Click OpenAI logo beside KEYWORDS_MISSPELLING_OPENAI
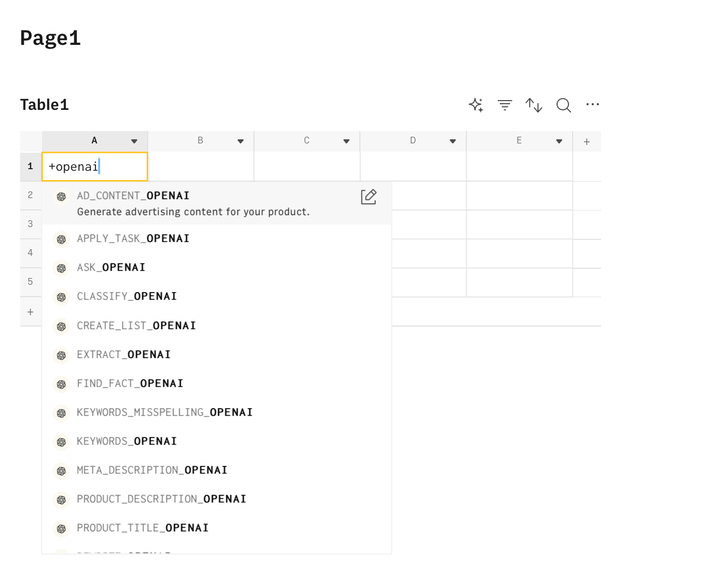Image resolution: width=728 pixels, height=585 pixels. pyautogui.click(x=61, y=413)
